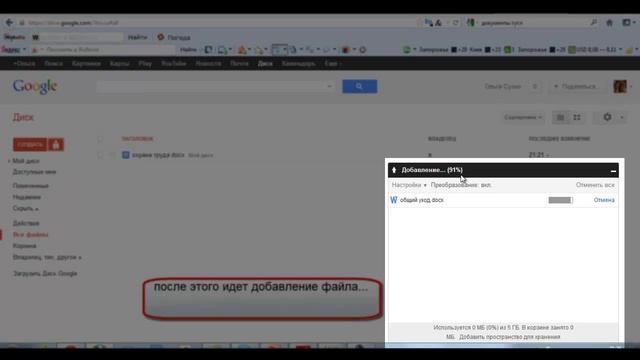This screenshot has height=360, width=640.
Task: Tick the checkbox for охрана труда.docx
Action: point(100,155)
